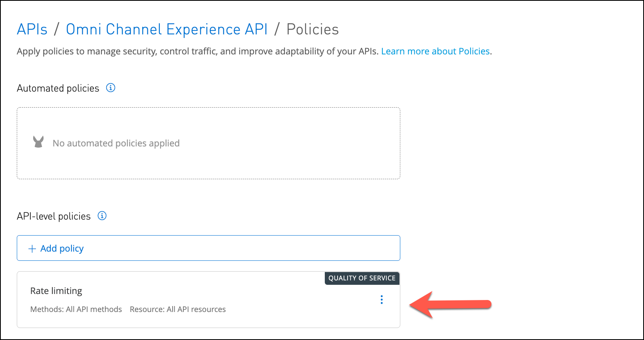Click the Policies breadcrumb title
Image resolution: width=644 pixels, height=340 pixels.
click(x=313, y=29)
